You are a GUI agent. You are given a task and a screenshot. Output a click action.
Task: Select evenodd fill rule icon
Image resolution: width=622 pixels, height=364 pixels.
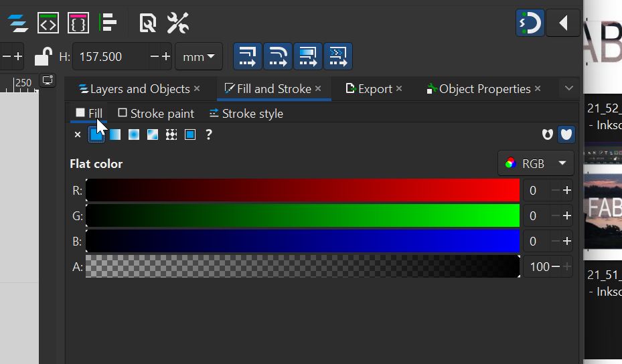(x=548, y=134)
